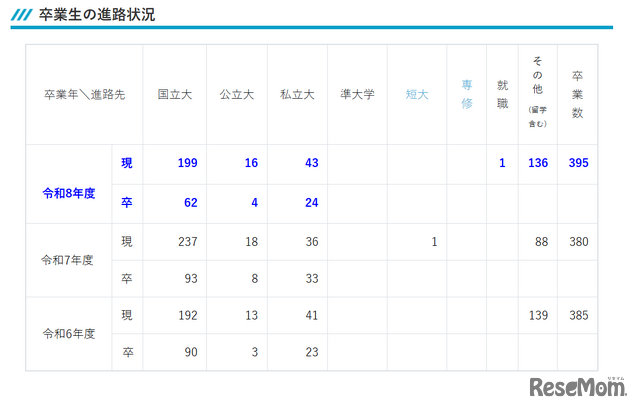Click the value 385 in 卒業数 column
Viewport: 640px width, 410px height.
579,315
